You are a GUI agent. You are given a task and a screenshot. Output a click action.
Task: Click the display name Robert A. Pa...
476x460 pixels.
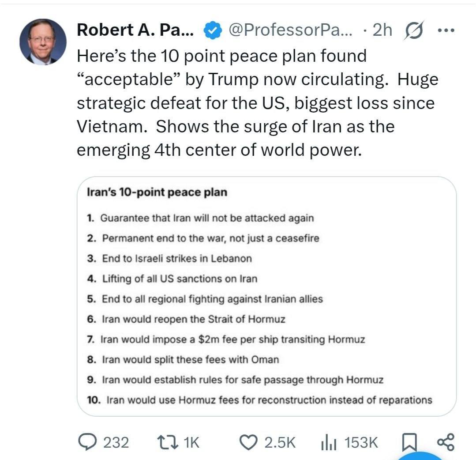[x=135, y=30]
